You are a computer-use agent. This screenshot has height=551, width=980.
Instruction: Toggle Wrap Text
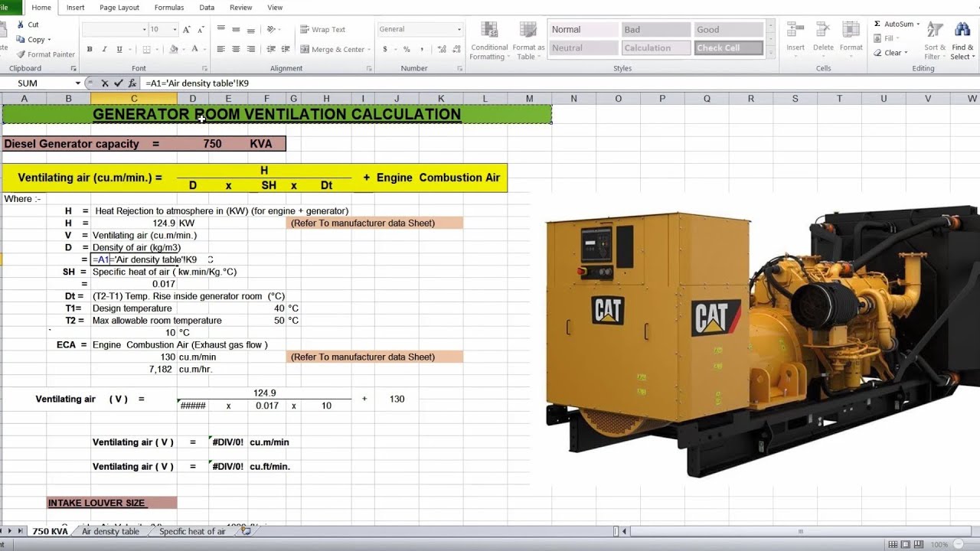(322, 29)
